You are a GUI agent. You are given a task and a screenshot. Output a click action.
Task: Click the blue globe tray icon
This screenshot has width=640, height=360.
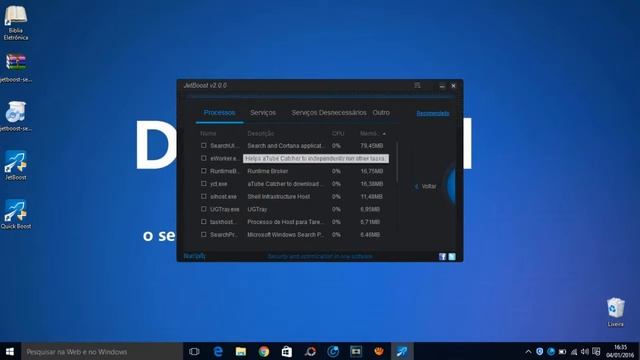pyautogui.click(x=551, y=351)
